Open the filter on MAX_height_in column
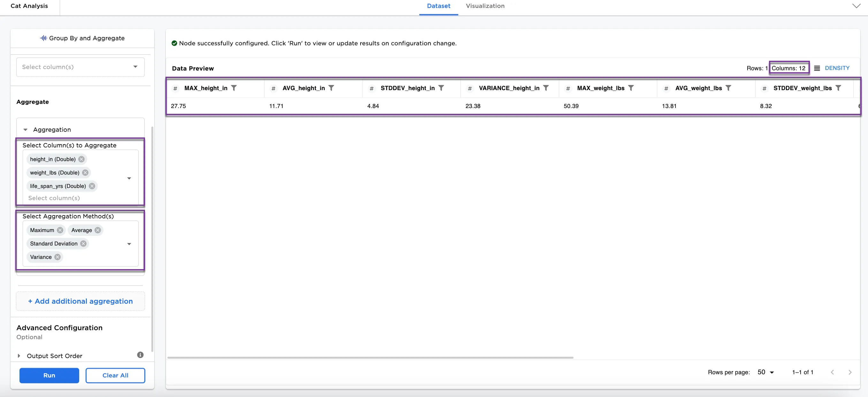 click(x=234, y=88)
